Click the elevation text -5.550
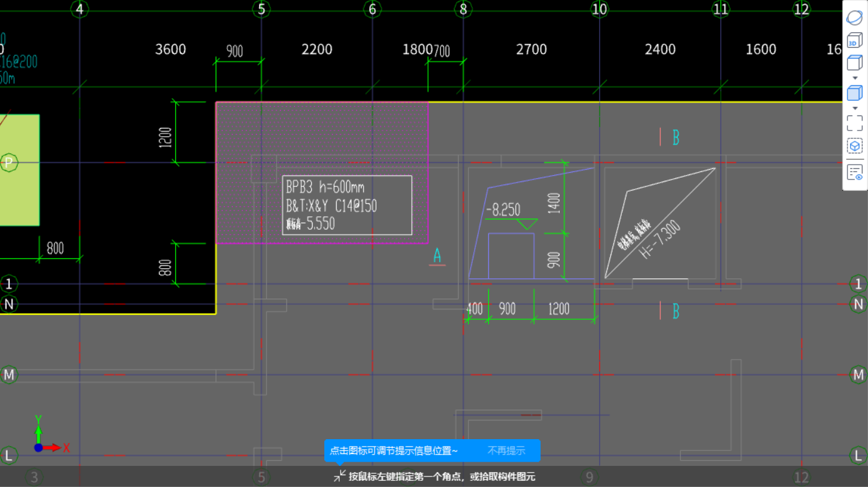Viewport: 868px width, 487px height. 318,224
